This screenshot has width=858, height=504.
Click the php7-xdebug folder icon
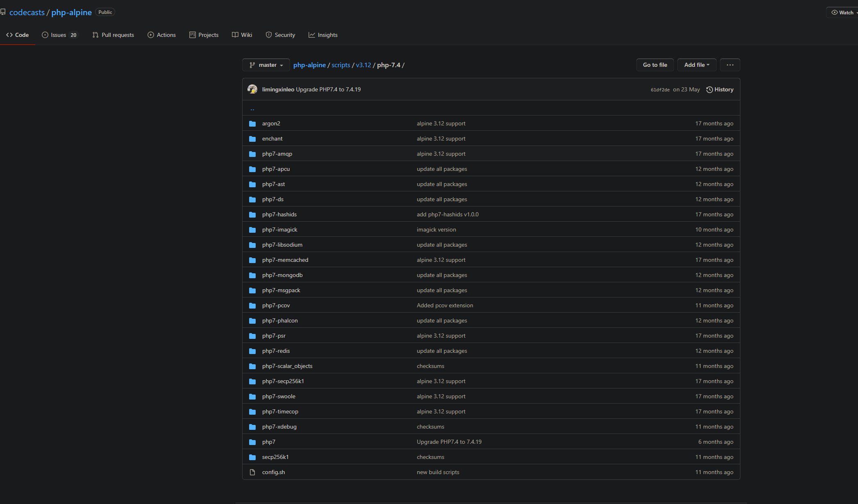252,427
